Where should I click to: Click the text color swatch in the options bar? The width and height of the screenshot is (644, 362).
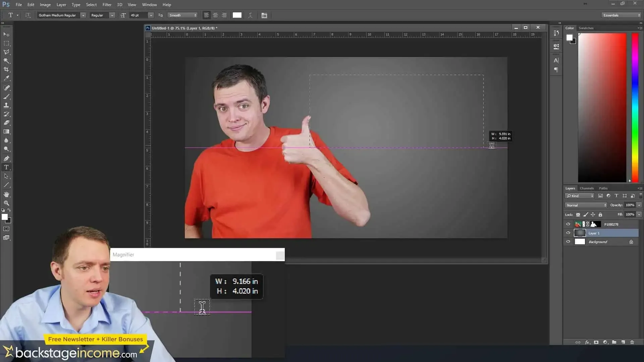[237, 15]
